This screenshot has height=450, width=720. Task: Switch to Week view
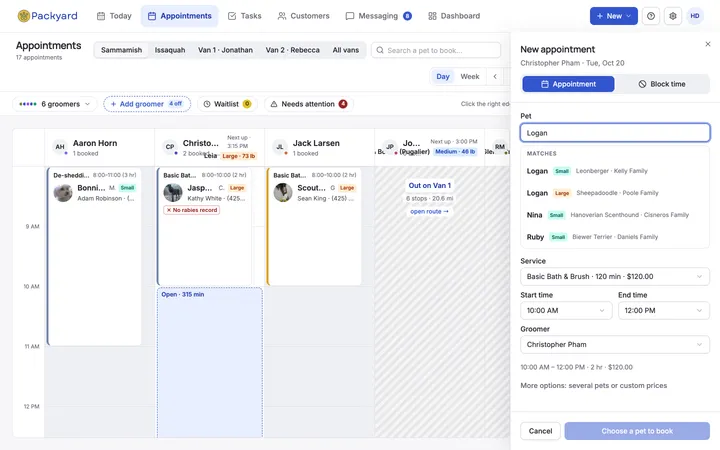(470, 77)
